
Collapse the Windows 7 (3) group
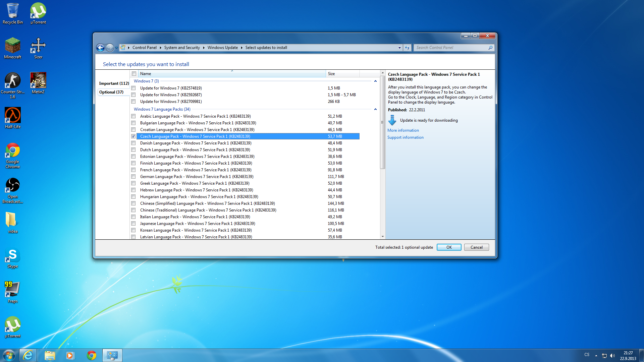375,81
